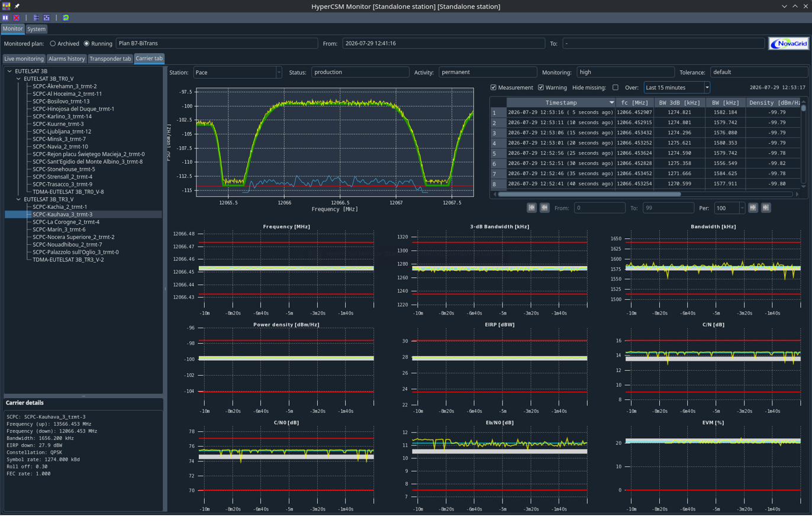Click the From date field
The image size is (812, 530).
click(443, 43)
